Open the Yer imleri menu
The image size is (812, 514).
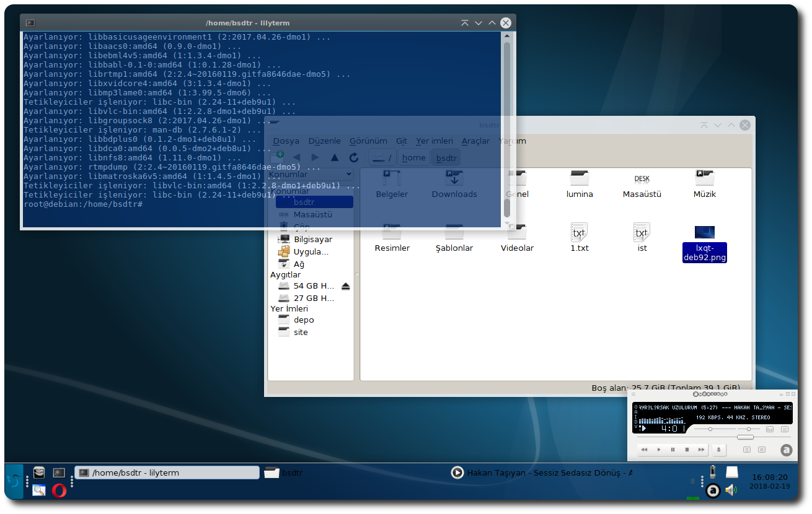(435, 141)
